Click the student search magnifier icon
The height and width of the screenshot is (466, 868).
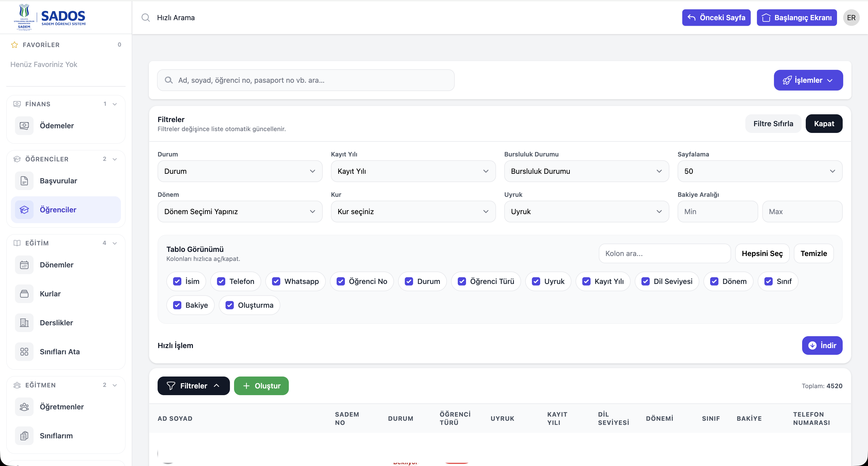coord(169,80)
